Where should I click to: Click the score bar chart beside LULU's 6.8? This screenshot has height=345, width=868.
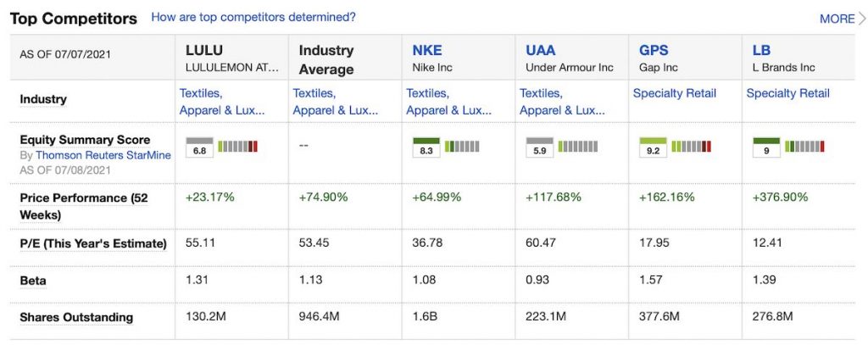[237, 147]
